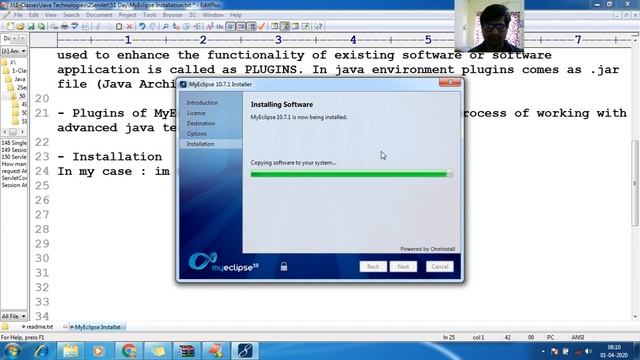Image resolution: width=640 pixels, height=360 pixels.
Task: Click the side panel tab left arrow
Action: coord(15,38)
